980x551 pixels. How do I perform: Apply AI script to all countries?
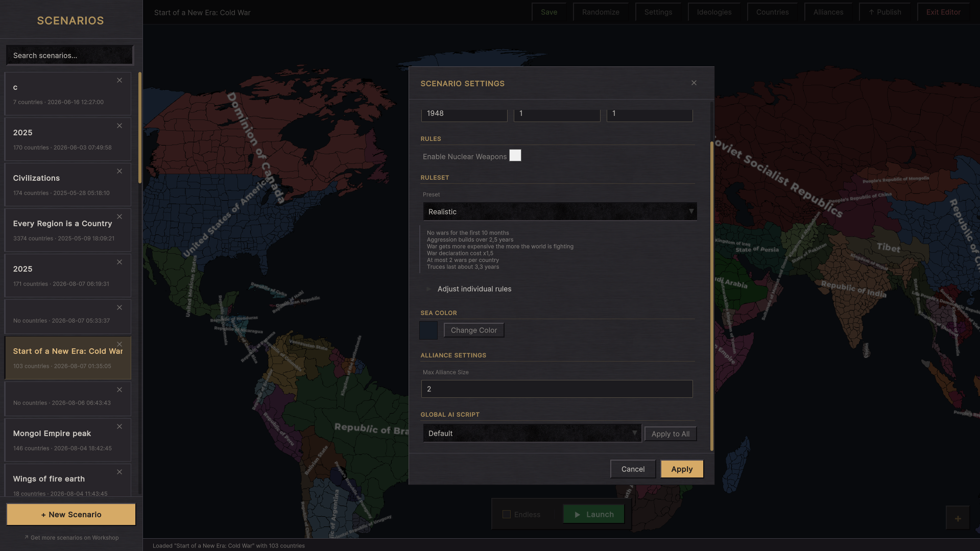671,434
